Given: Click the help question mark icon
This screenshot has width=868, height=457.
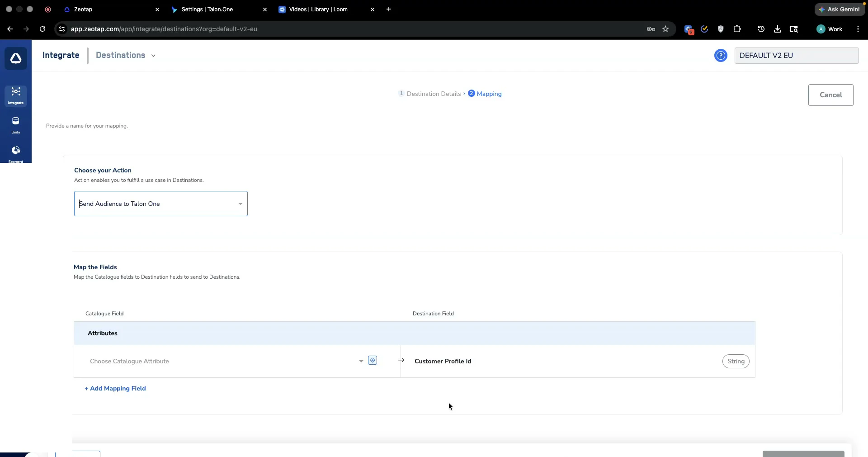Looking at the screenshot, I should (721, 56).
